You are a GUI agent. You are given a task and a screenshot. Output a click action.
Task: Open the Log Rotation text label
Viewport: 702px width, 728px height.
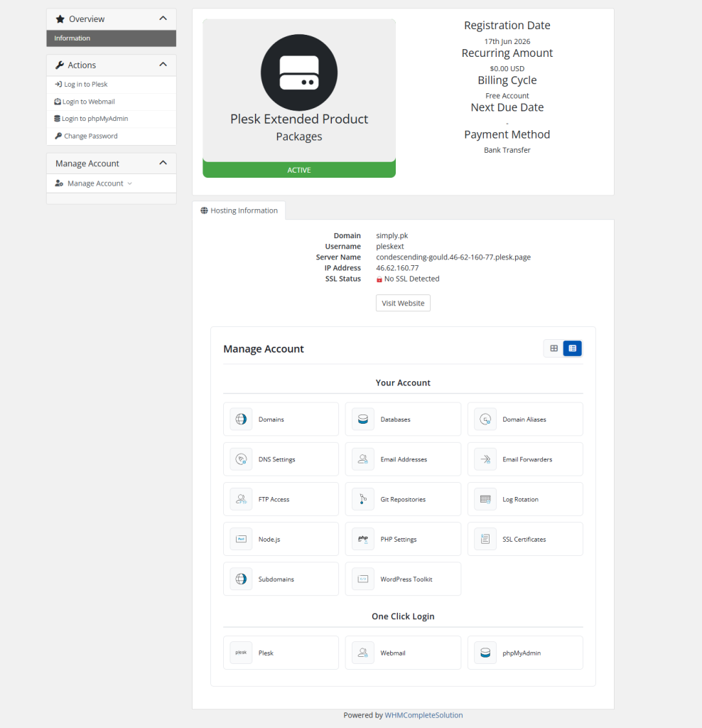[520, 499]
